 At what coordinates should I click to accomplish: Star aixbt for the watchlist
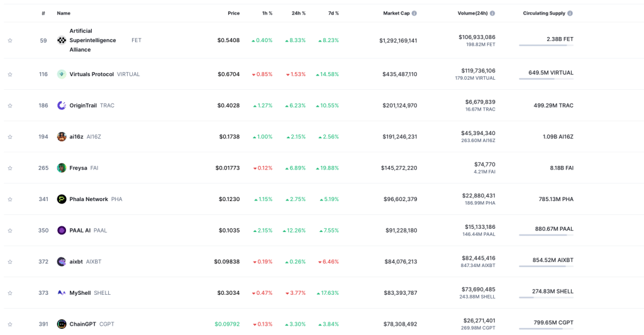point(10,261)
